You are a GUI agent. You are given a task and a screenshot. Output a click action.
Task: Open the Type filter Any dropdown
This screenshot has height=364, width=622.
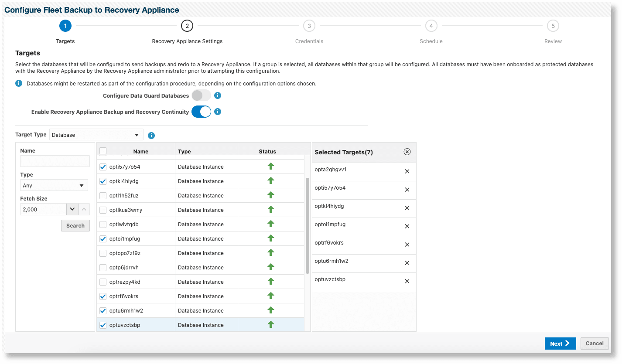click(x=54, y=185)
